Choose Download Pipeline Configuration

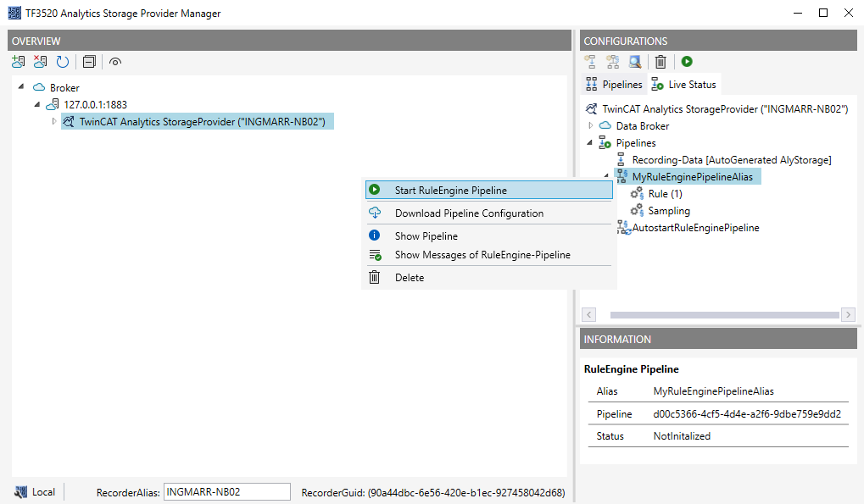pyautogui.click(x=489, y=213)
